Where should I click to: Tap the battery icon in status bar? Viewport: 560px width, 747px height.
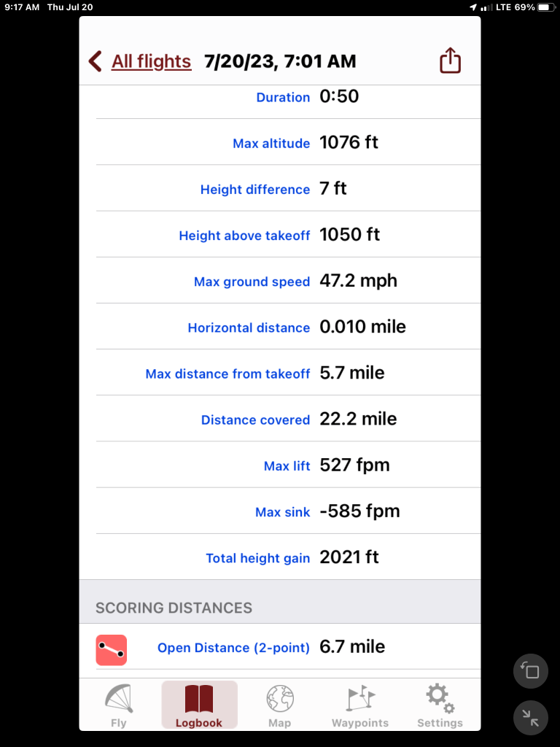click(546, 7)
